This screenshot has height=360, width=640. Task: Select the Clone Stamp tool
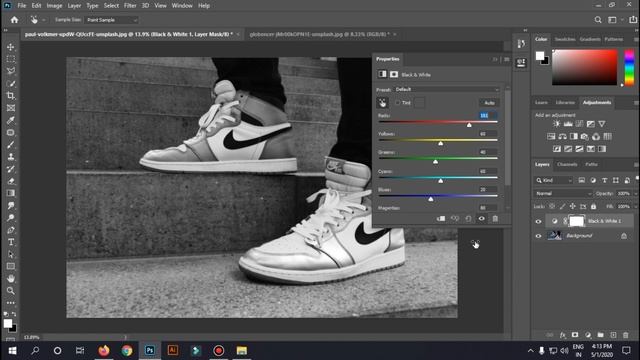11,157
